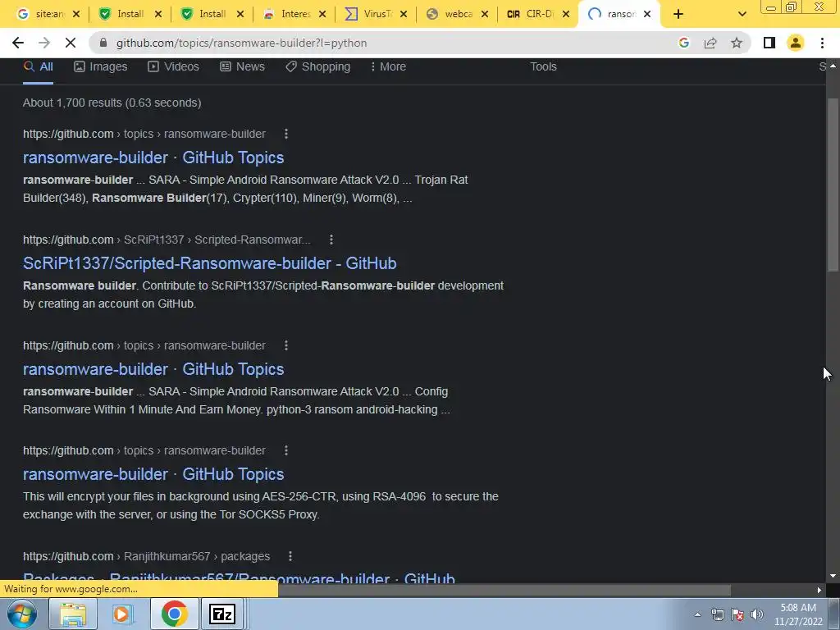Close the Interes tab

pyautogui.click(x=322, y=15)
